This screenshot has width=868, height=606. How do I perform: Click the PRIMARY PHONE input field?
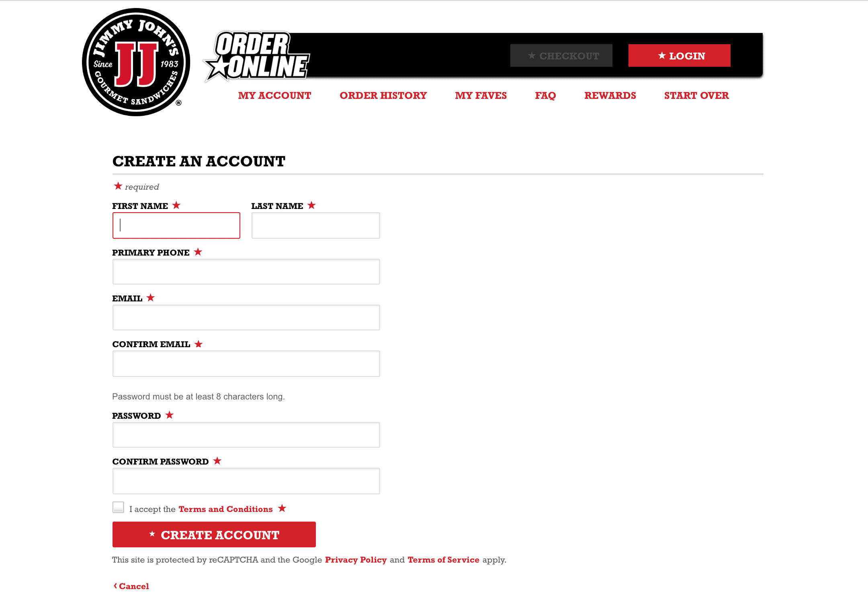tap(246, 272)
